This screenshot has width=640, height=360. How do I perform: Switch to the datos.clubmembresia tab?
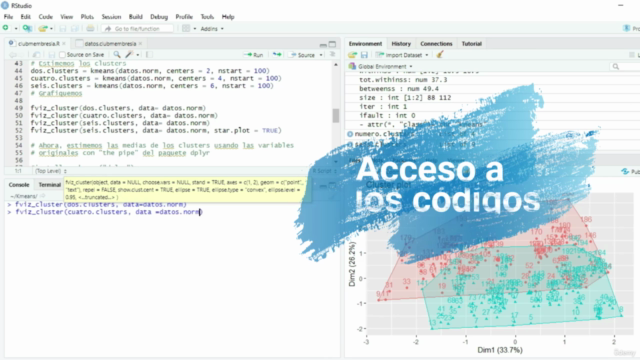click(110, 44)
